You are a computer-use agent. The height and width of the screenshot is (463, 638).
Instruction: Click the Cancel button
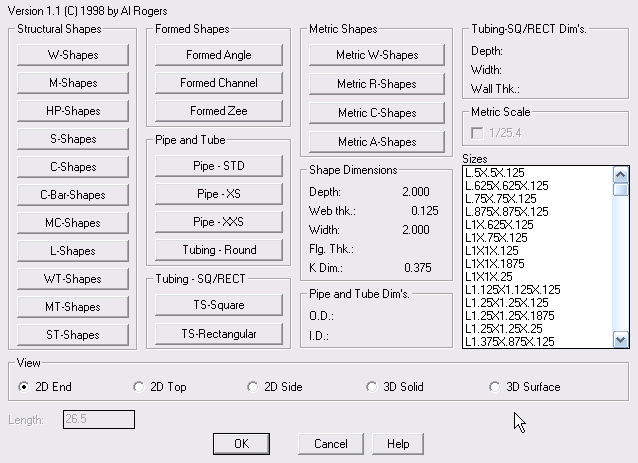pos(331,444)
